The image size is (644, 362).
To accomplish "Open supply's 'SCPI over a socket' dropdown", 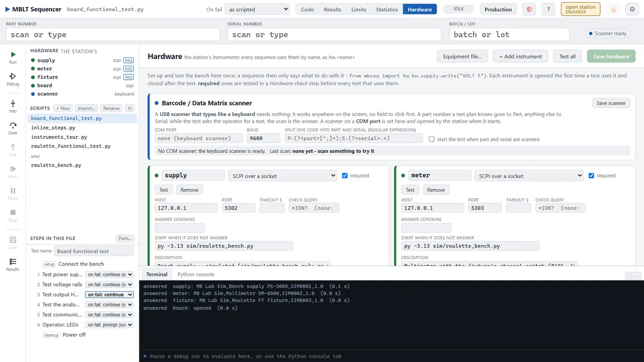I will click(x=282, y=175).
